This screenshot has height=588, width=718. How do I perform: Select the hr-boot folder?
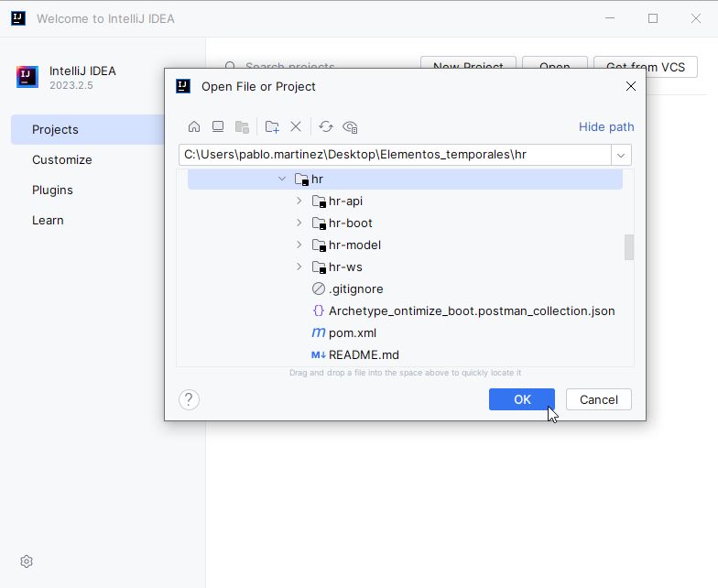[351, 223]
